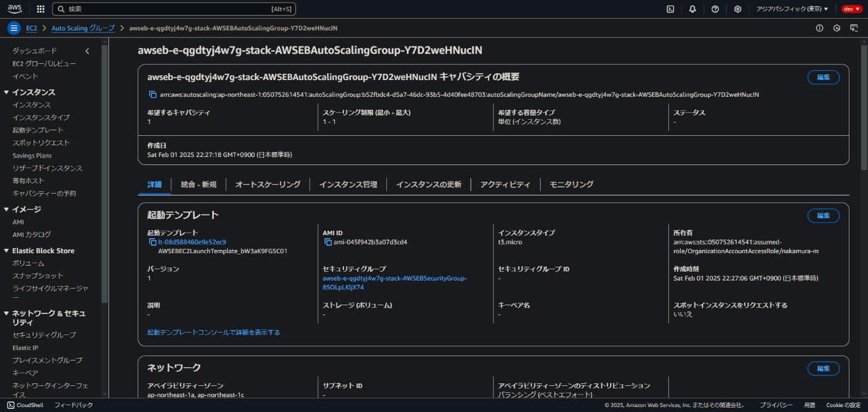Collapse the sidebar with the chevron icon
This screenshot has height=412, width=868.
point(87,51)
